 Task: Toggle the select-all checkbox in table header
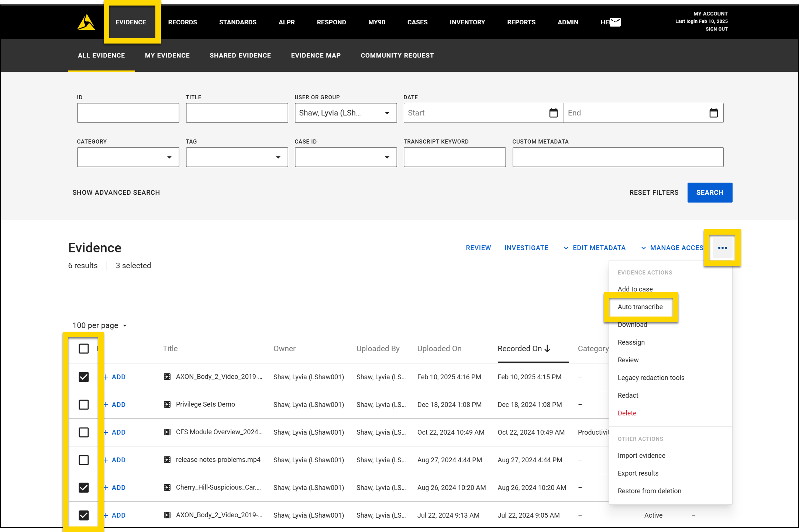pos(84,349)
